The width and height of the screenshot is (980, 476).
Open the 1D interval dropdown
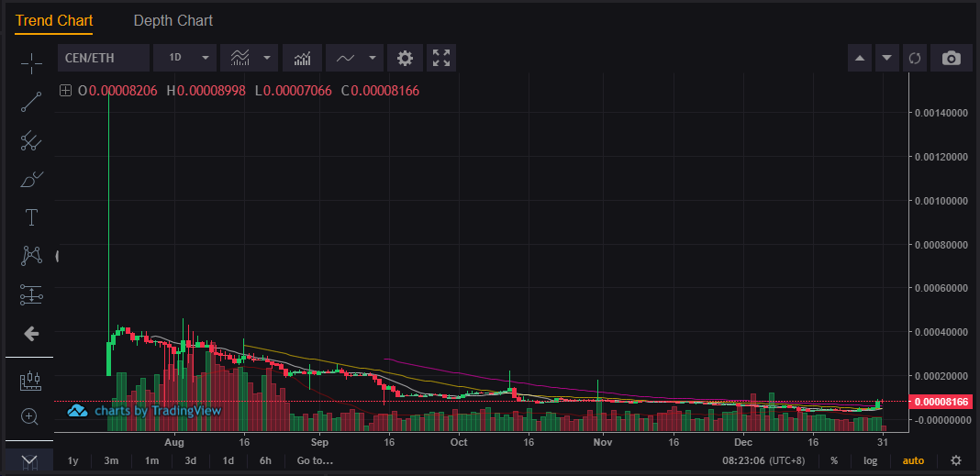185,58
